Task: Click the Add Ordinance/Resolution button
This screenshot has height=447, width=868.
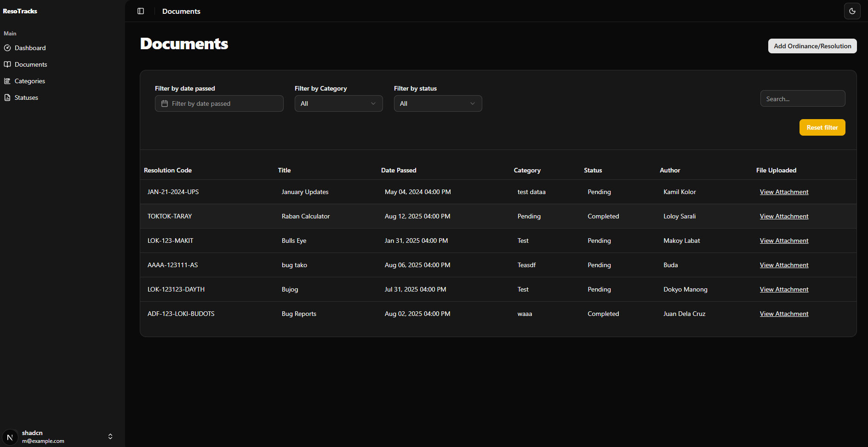Action: click(x=812, y=46)
